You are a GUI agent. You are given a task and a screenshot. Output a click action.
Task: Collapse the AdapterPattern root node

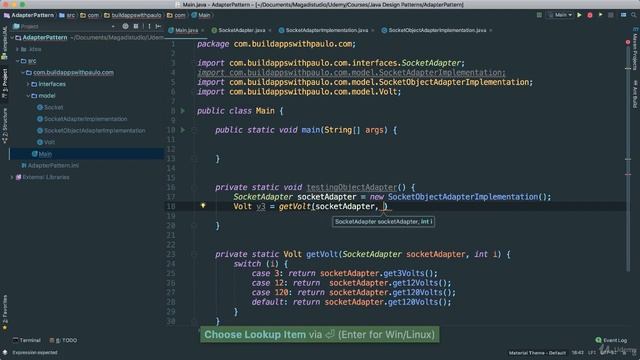[x=12, y=38]
